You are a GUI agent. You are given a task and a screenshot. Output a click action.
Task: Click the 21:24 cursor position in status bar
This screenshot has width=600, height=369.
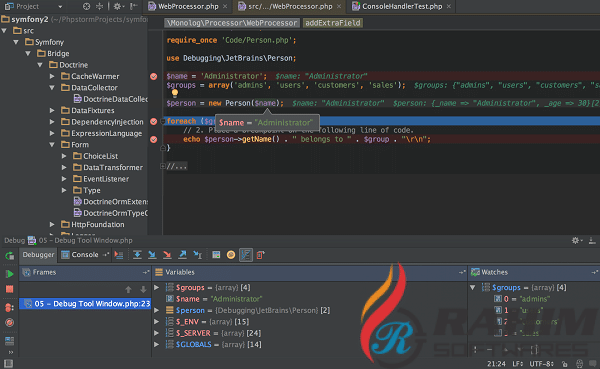(x=496, y=364)
